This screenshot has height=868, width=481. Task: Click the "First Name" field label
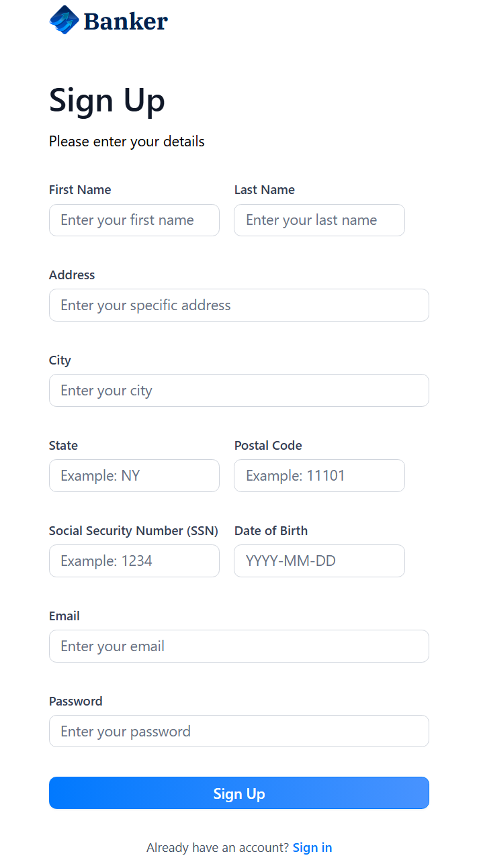pos(80,190)
